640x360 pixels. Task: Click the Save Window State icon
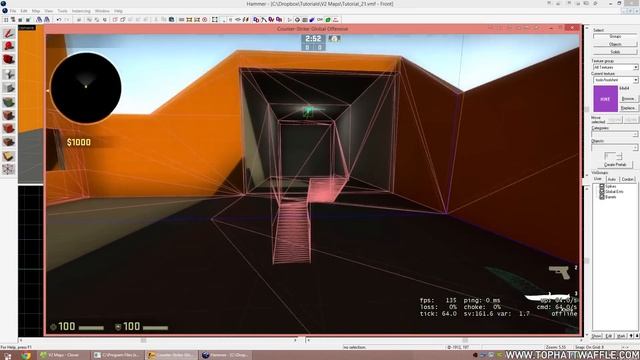click(x=47, y=20)
